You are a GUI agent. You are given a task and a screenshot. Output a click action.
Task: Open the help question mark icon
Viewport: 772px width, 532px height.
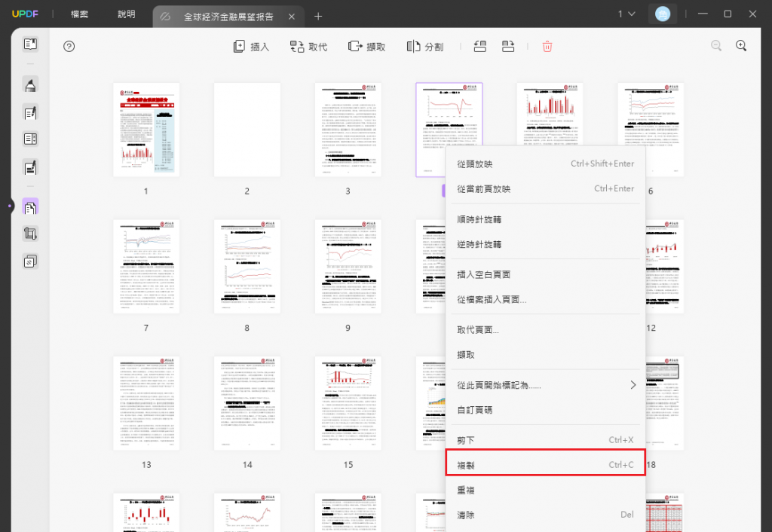69,47
